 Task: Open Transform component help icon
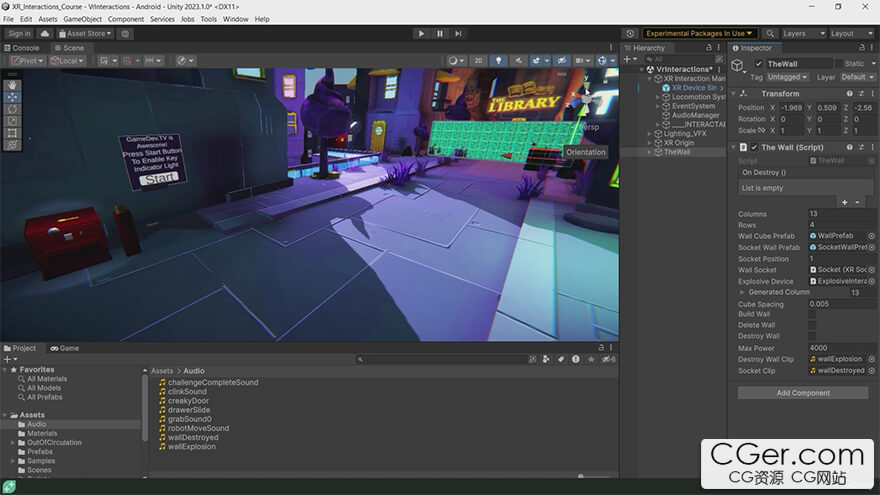[850, 94]
